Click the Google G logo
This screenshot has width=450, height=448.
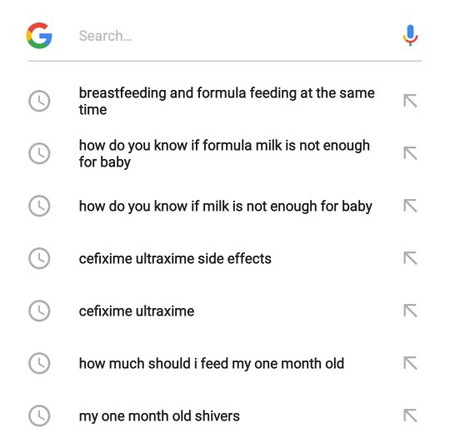39,35
